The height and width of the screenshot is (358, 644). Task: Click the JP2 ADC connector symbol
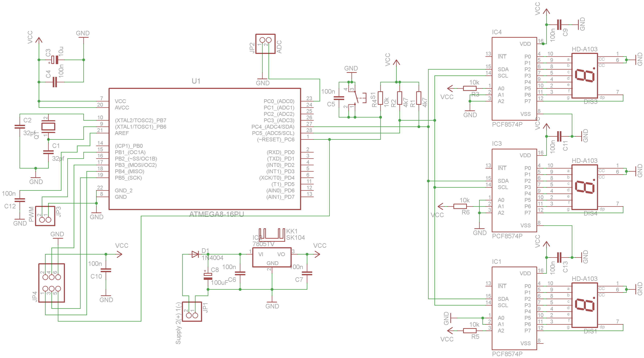click(265, 44)
